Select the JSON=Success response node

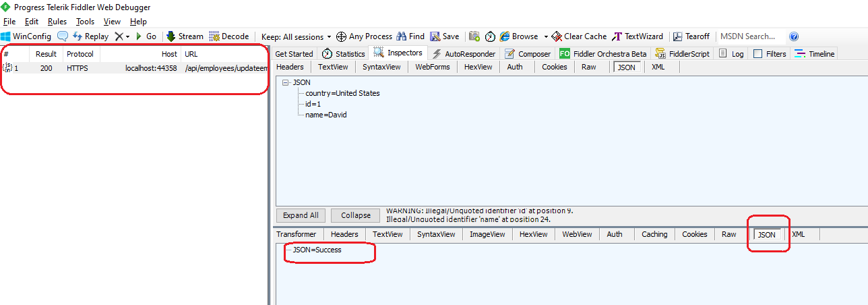point(317,250)
